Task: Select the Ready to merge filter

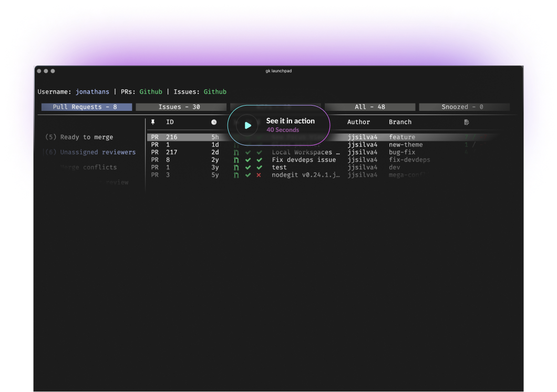Action: [x=79, y=137]
